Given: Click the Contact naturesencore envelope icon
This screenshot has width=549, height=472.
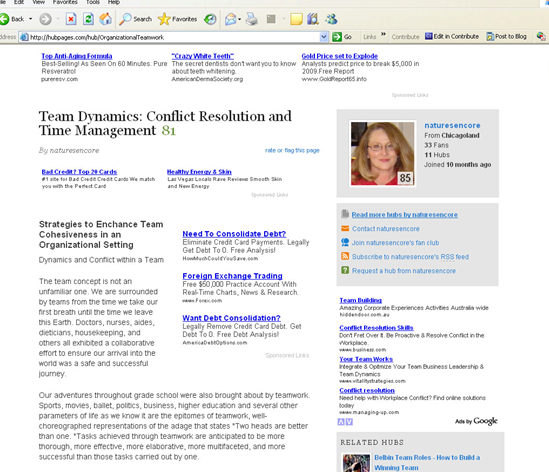Looking at the screenshot, I should (345, 228).
